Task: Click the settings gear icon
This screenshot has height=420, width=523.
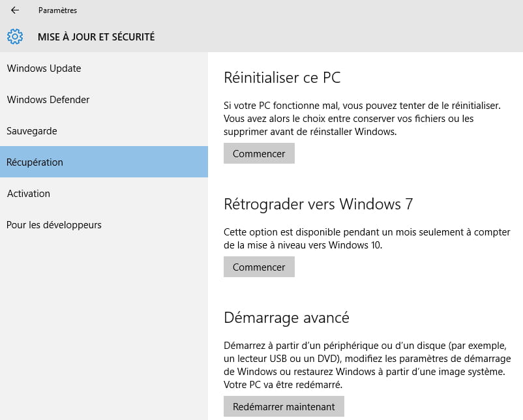Action: [x=15, y=37]
